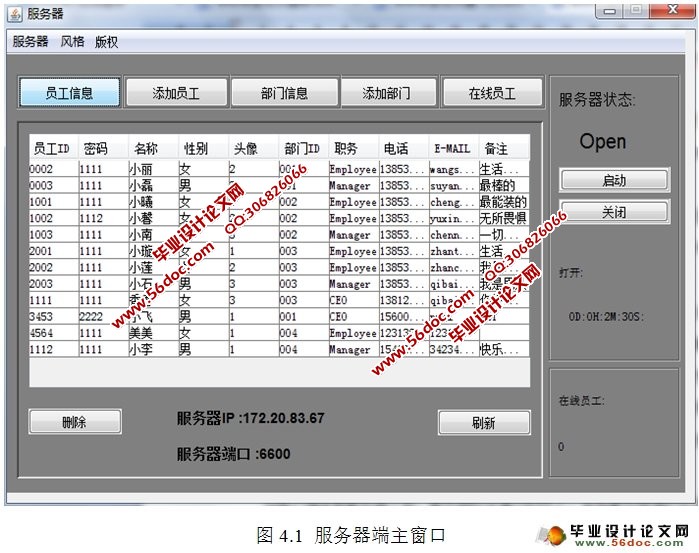Image resolution: width=699 pixels, height=553 pixels.
Task: Select employee row with ID 0002
Action: tap(280, 169)
